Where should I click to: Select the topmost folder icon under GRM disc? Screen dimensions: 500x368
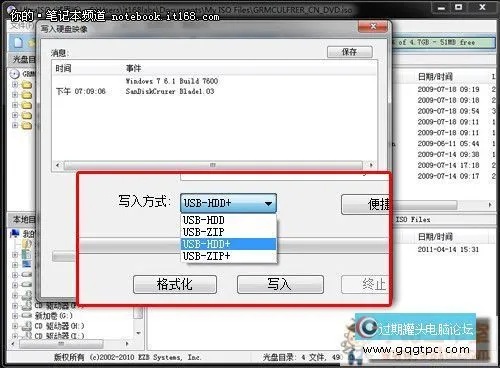point(27,85)
